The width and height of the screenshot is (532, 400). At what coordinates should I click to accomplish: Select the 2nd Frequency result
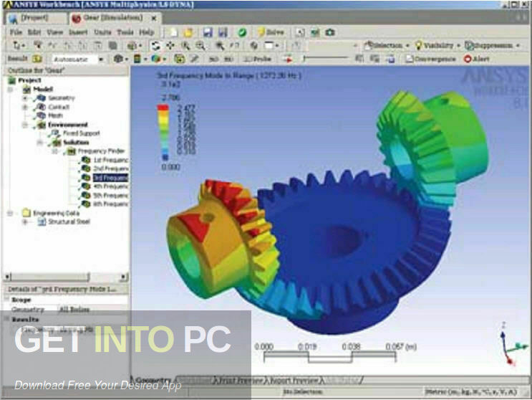pyautogui.click(x=110, y=168)
